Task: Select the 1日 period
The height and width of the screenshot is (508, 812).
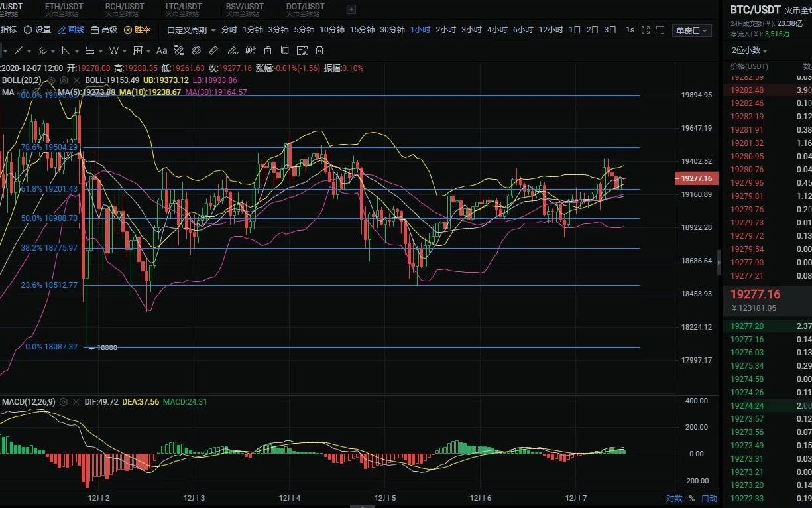Action: 575,30
